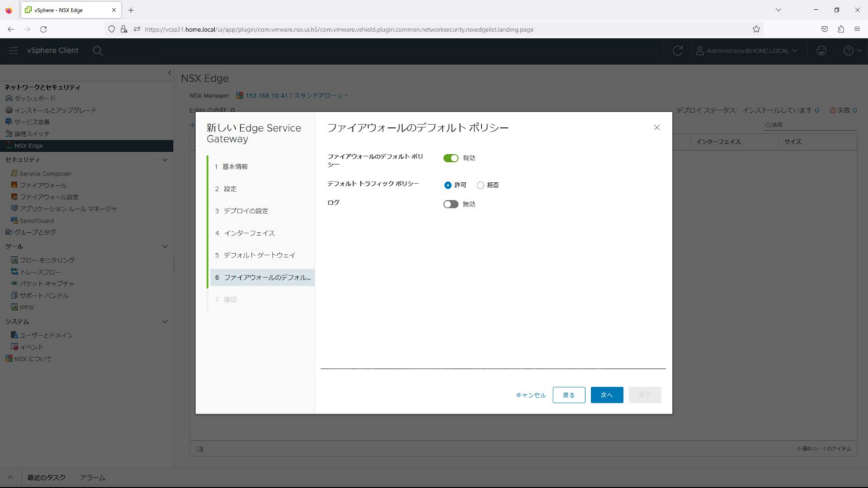Image resolution: width=868 pixels, height=488 pixels.
Task: Close the vSphere - NSX Edge browser tab
Action: coord(114,10)
